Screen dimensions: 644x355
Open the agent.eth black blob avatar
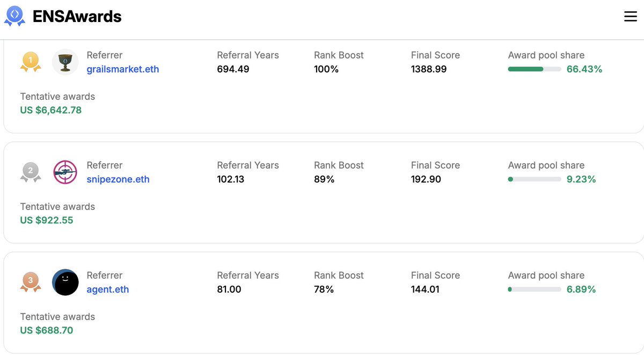pos(65,282)
